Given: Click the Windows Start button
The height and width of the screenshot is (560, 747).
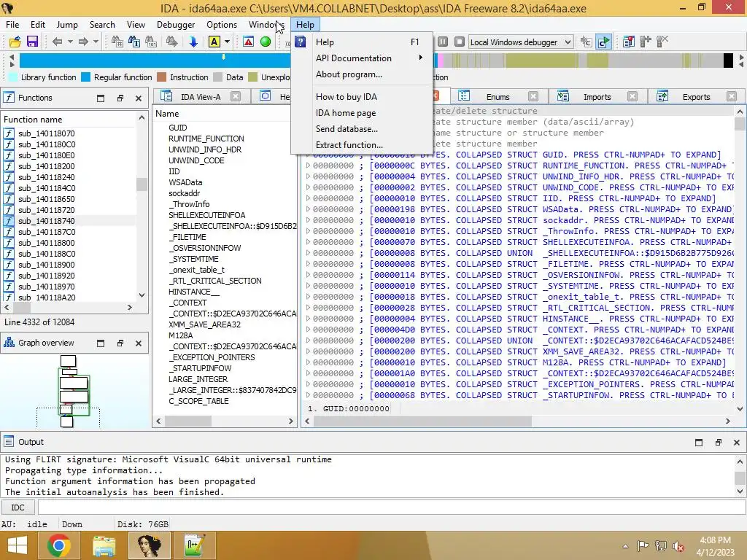Looking at the screenshot, I should (18, 545).
